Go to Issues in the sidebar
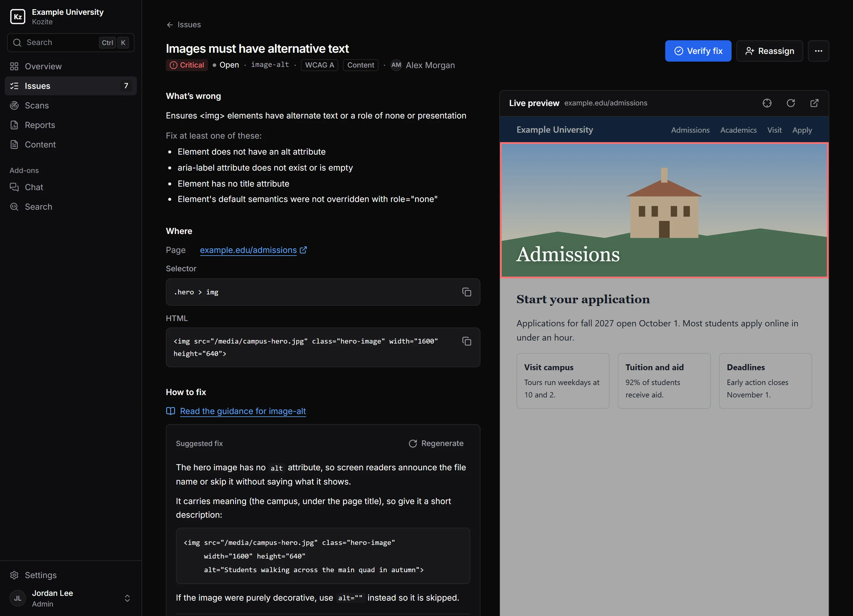The image size is (853, 616). click(x=71, y=86)
